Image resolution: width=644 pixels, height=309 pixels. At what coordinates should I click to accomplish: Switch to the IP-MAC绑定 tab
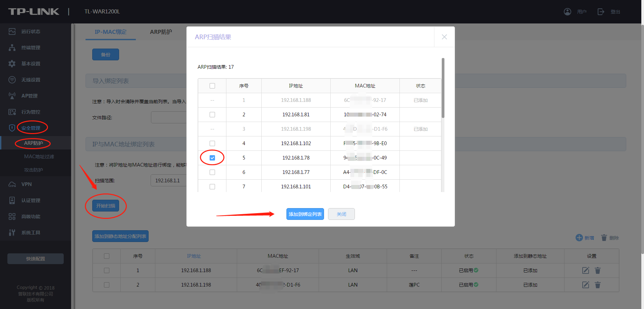pyautogui.click(x=110, y=32)
